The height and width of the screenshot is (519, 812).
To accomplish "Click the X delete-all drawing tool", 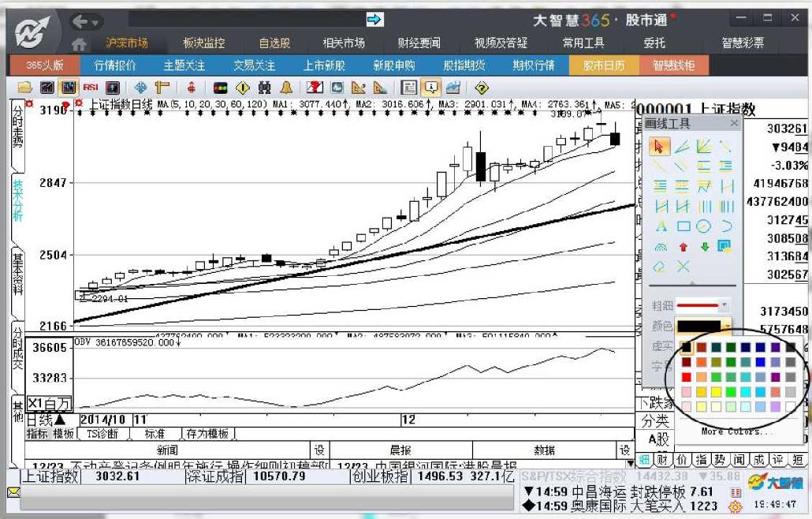I will [683, 267].
